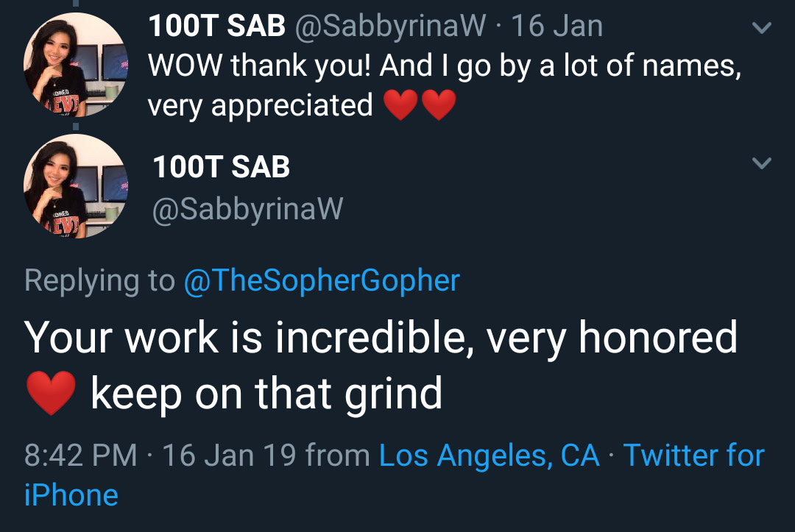Viewport: 795px width, 532px height.
Task: Open the @TheSopherGopher mention
Action: coord(322,280)
